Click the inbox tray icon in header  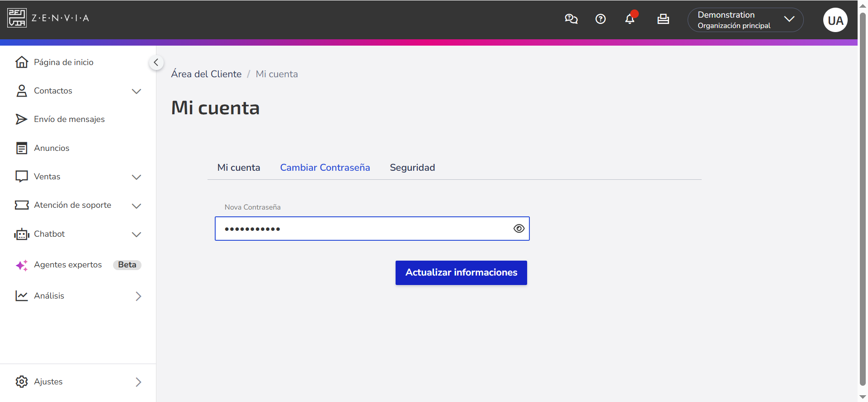663,19
